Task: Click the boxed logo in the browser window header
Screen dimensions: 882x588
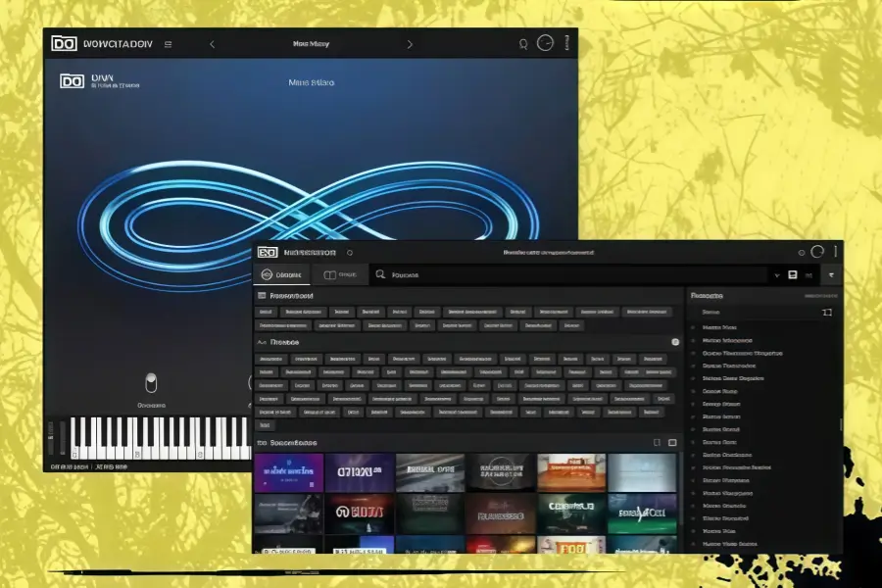Action: tap(268, 253)
